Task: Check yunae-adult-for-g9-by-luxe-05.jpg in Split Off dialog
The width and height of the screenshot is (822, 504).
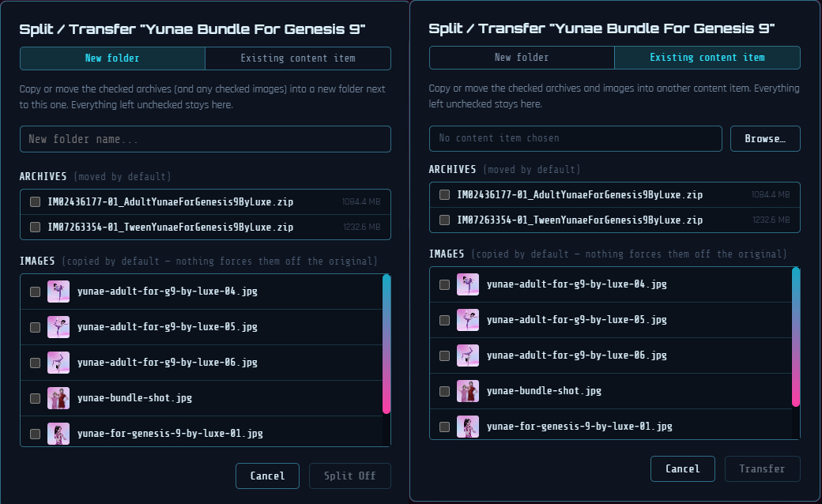Action: click(x=35, y=328)
